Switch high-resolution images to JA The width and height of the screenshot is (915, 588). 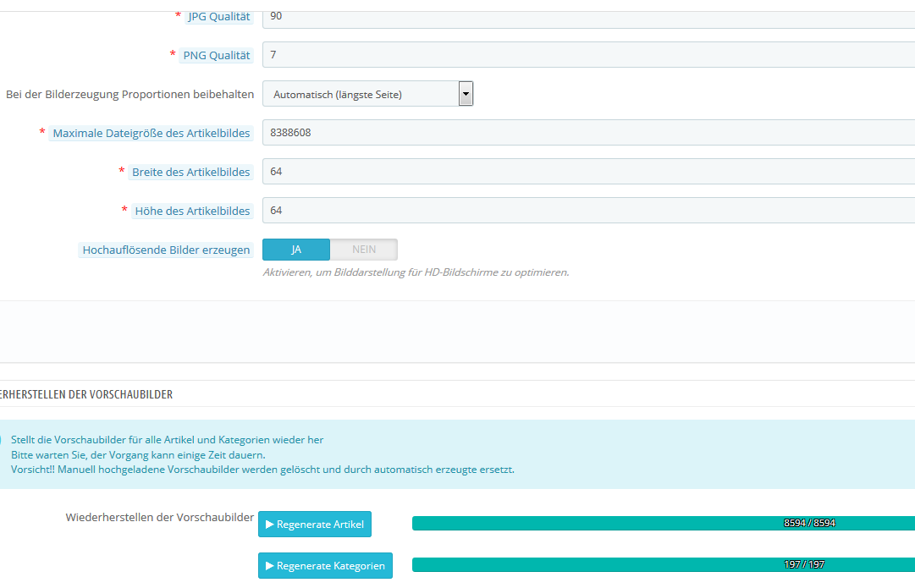[296, 250]
